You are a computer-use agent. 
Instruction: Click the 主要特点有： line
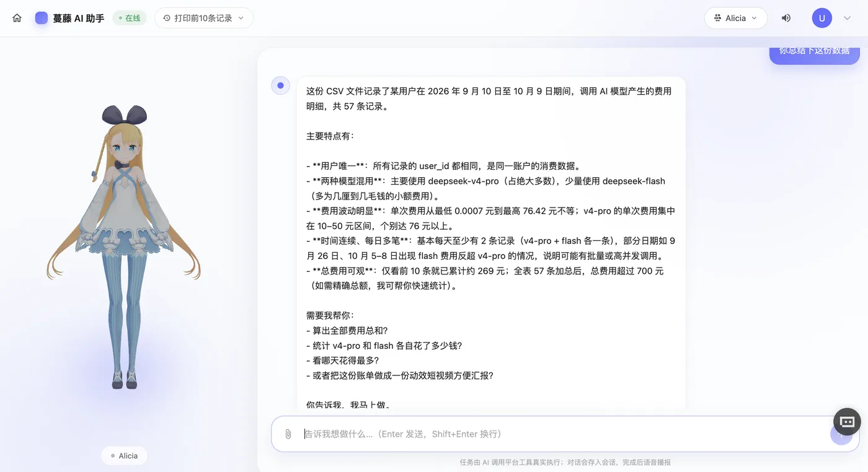point(330,136)
